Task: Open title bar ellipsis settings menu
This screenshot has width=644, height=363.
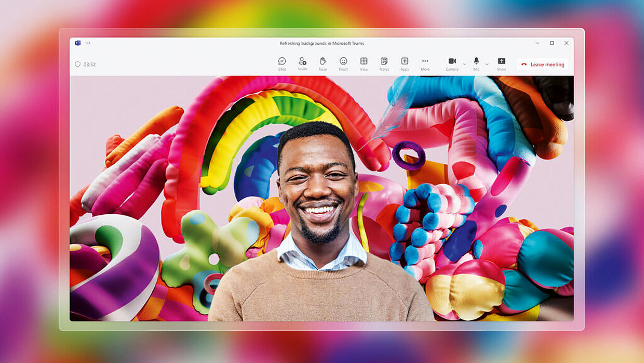Action: coord(88,43)
